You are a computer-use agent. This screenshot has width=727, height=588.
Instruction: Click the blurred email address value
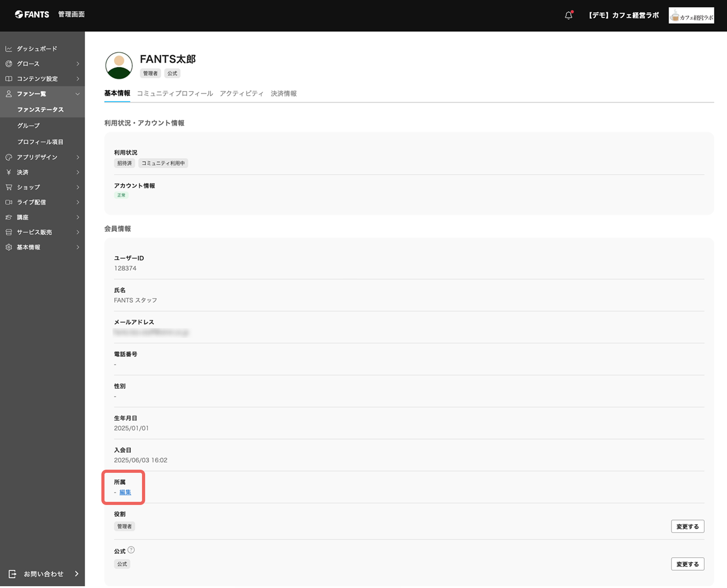(151, 332)
